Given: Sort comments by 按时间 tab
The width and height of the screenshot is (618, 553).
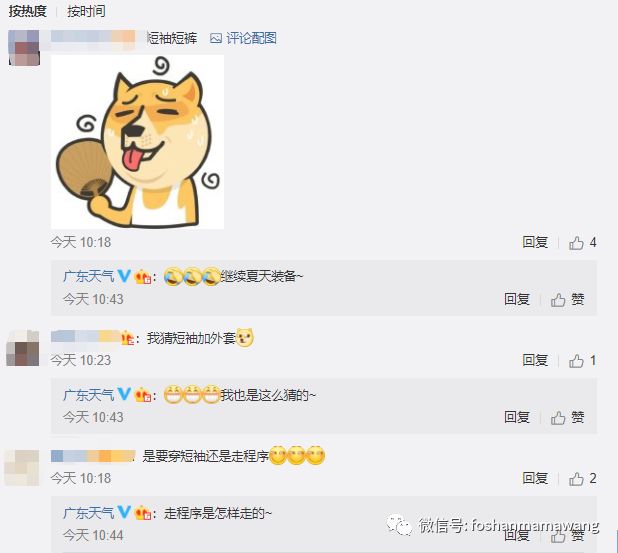Looking at the screenshot, I should click(86, 11).
